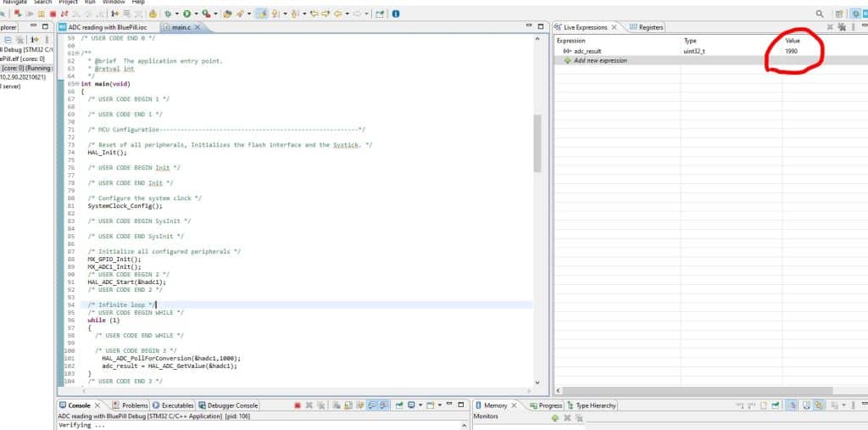The height and width of the screenshot is (430, 868).
Task: Open the Navigate menu
Action: tap(15, 3)
